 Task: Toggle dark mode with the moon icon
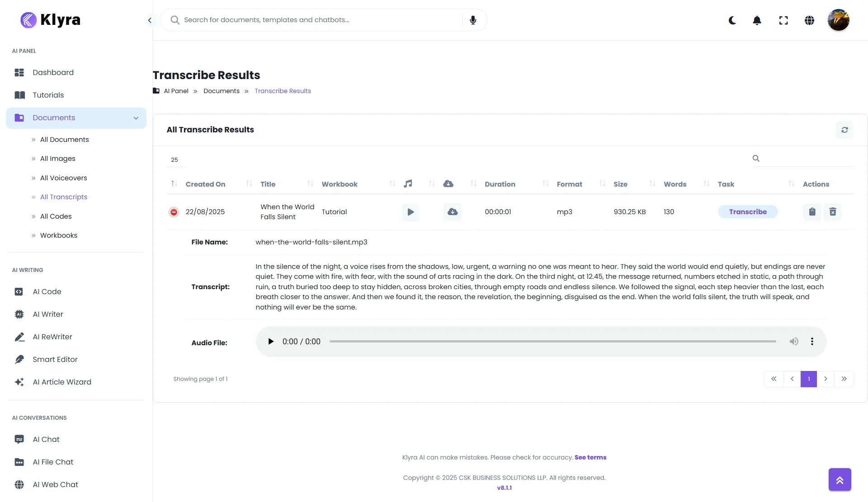[732, 20]
